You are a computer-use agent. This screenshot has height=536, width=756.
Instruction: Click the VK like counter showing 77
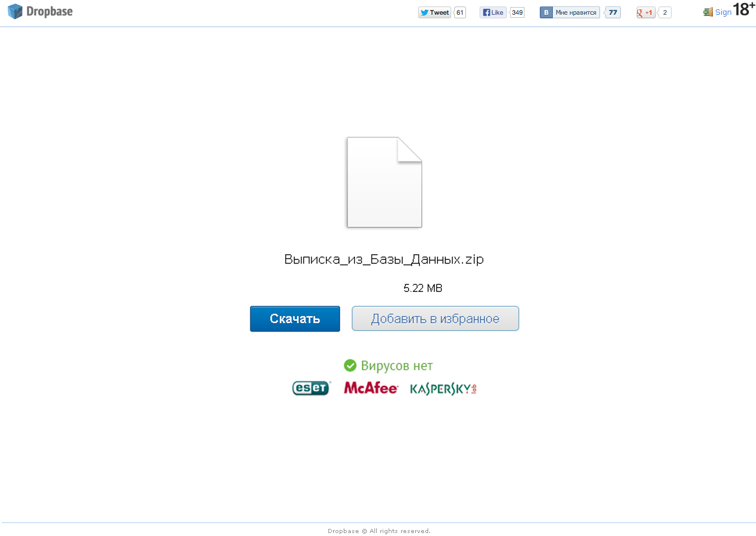pos(613,12)
